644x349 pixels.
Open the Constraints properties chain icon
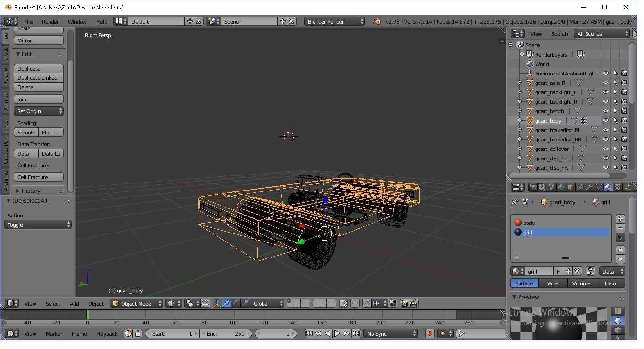tap(580, 187)
